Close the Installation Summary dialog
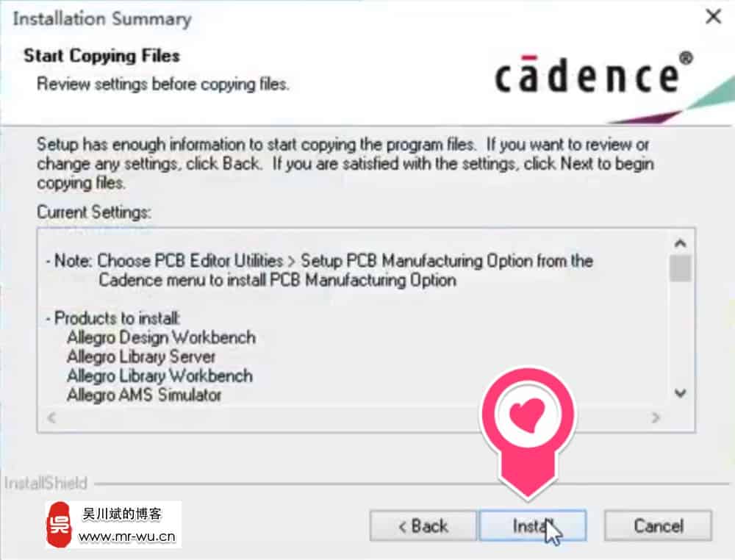The width and height of the screenshot is (735, 560). (x=713, y=17)
